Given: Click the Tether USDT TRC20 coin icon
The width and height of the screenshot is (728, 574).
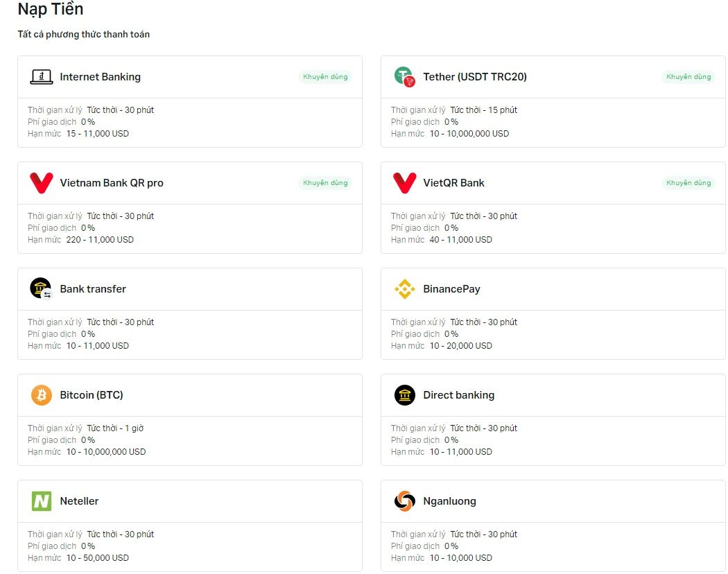Looking at the screenshot, I should (x=404, y=77).
